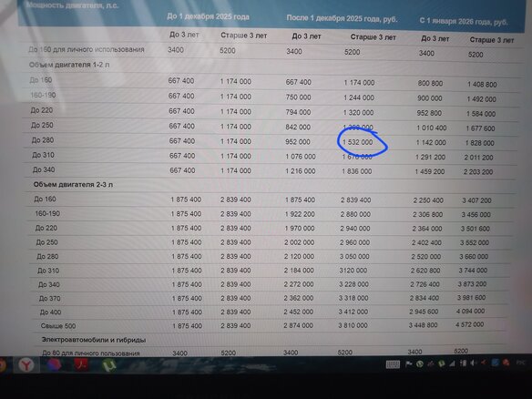The height and width of the screenshot is (399, 532).
Task: Select the value 3 050 000
Action: pyautogui.click(x=354, y=257)
